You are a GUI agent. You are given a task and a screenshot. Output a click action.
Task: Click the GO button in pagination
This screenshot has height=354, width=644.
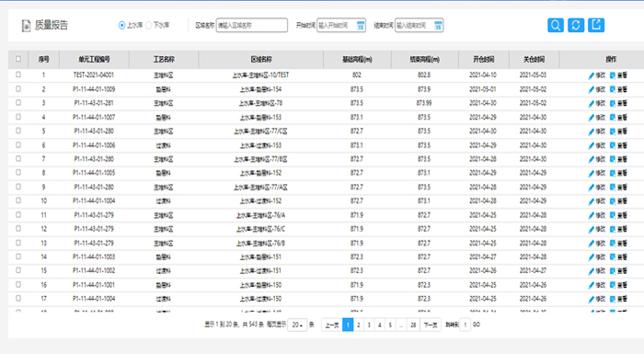(477, 325)
